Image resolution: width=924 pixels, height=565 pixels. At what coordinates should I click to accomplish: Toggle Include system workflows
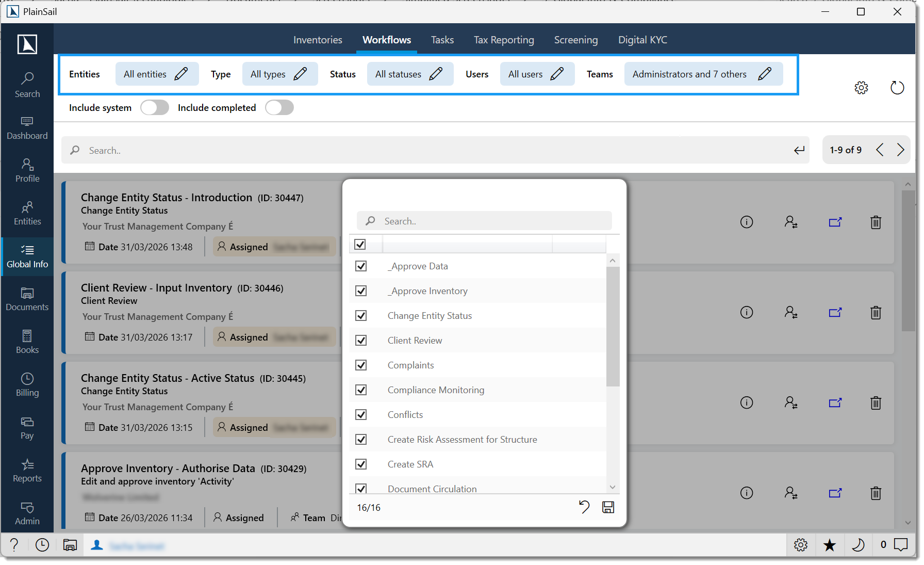pyautogui.click(x=155, y=107)
